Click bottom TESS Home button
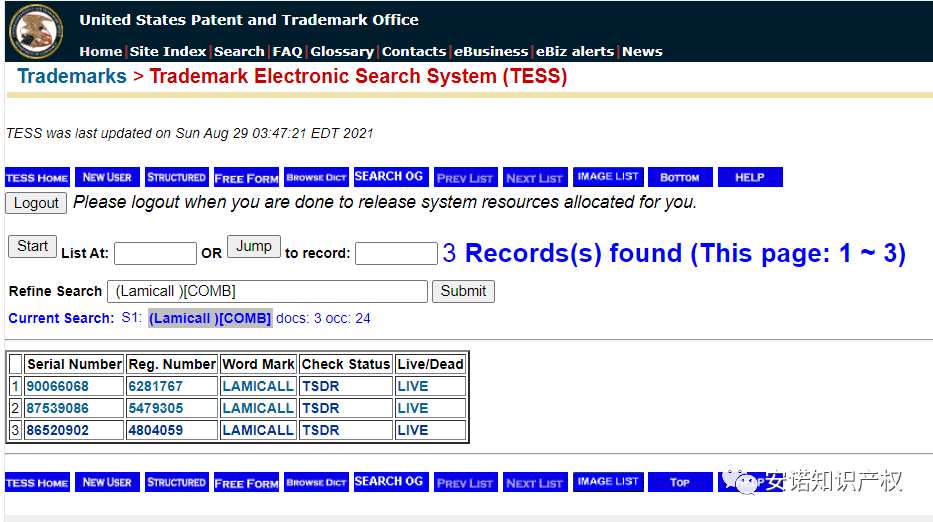Screen dimensions: 933x522 tap(37, 482)
